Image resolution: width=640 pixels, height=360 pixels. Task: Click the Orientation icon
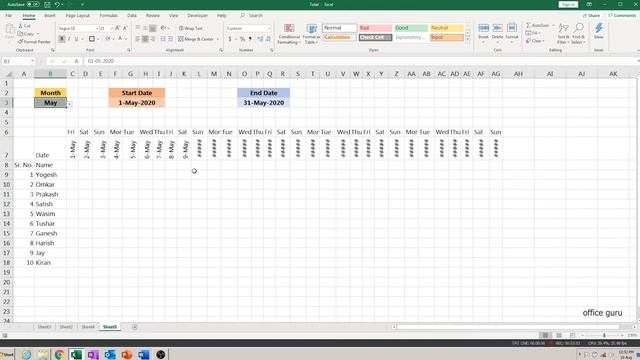[x=163, y=28]
